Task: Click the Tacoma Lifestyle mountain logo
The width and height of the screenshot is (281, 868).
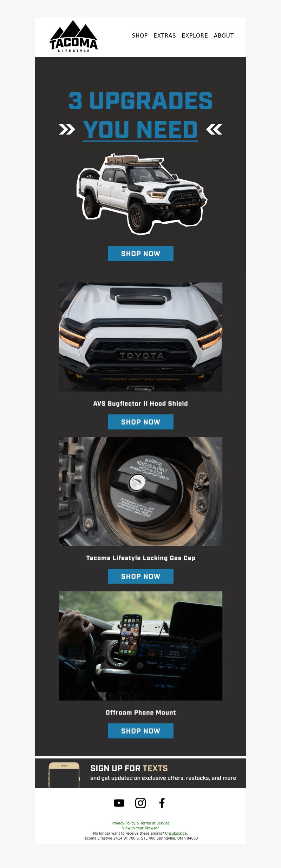Action: click(x=74, y=36)
